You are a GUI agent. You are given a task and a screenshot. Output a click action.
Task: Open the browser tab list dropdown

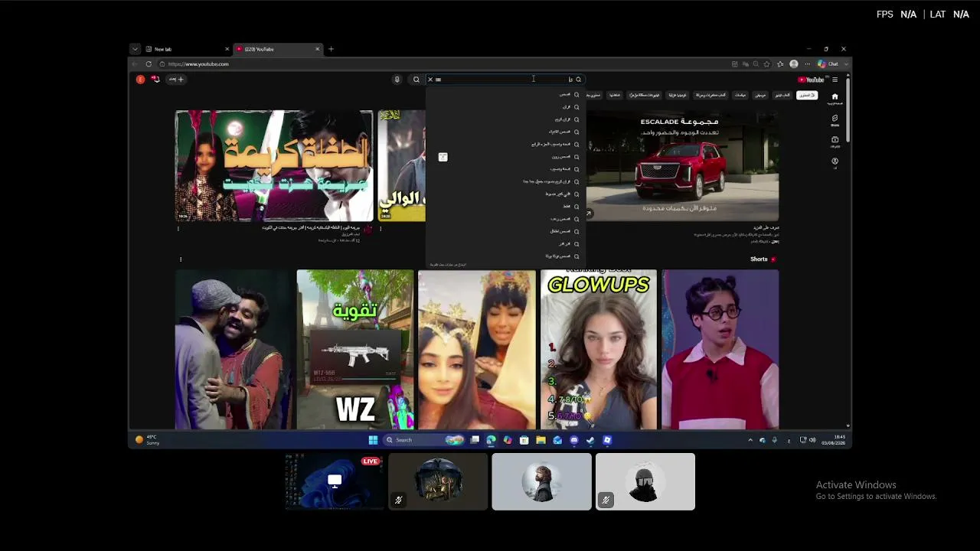click(135, 49)
